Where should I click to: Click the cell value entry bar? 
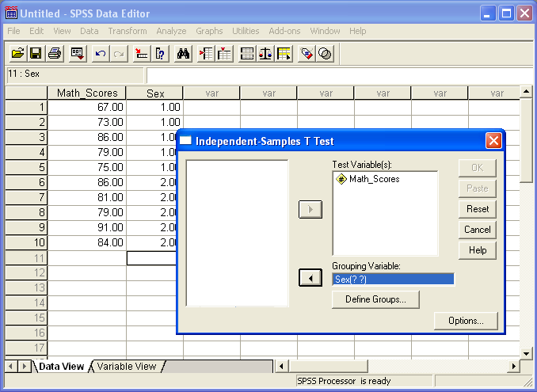click(x=341, y=75)
